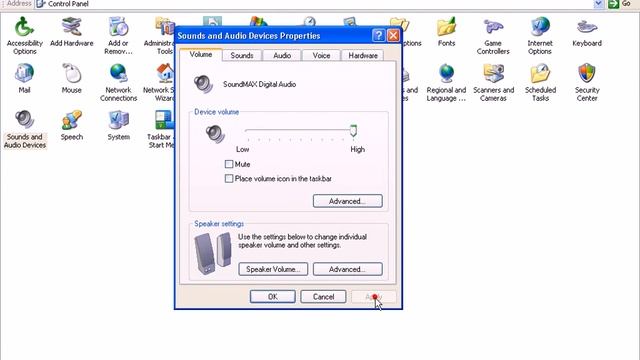Open Security Center icon
Viewport: 640px width, 360px height.
tap(587, 82)
